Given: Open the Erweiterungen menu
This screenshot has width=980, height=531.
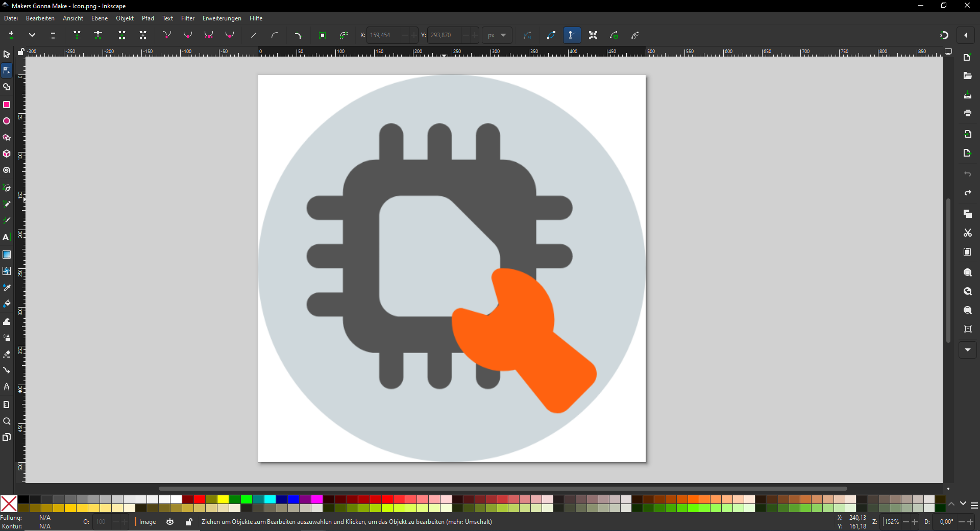Looking at the screenshot, I should pyautogui.click(x=222, y=18).
